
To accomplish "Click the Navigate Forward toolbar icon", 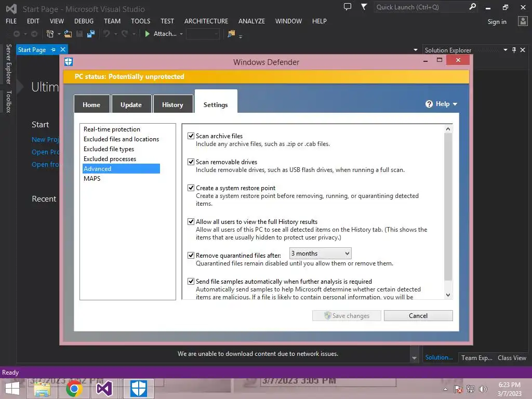I will coord(34,34).
